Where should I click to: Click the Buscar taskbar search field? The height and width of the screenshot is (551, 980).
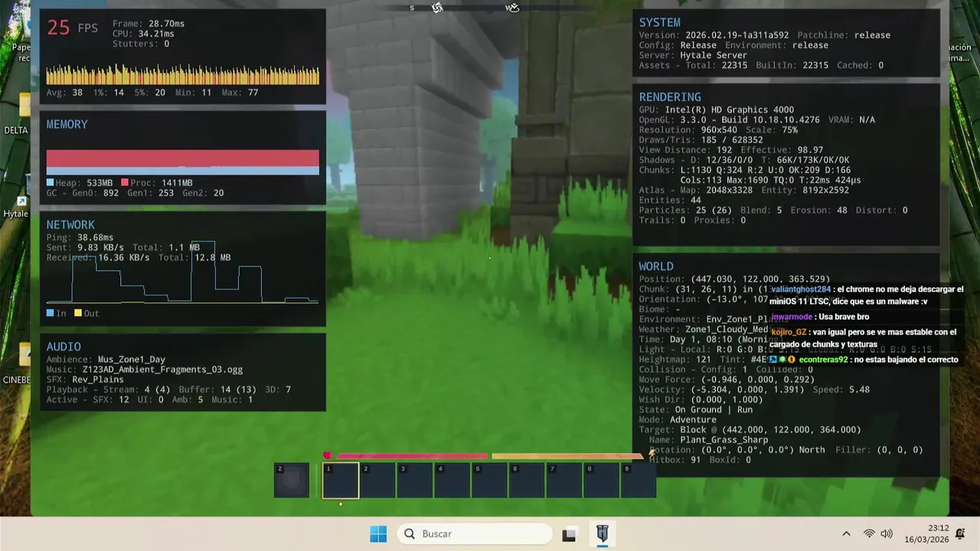click(x=475, y=534)
